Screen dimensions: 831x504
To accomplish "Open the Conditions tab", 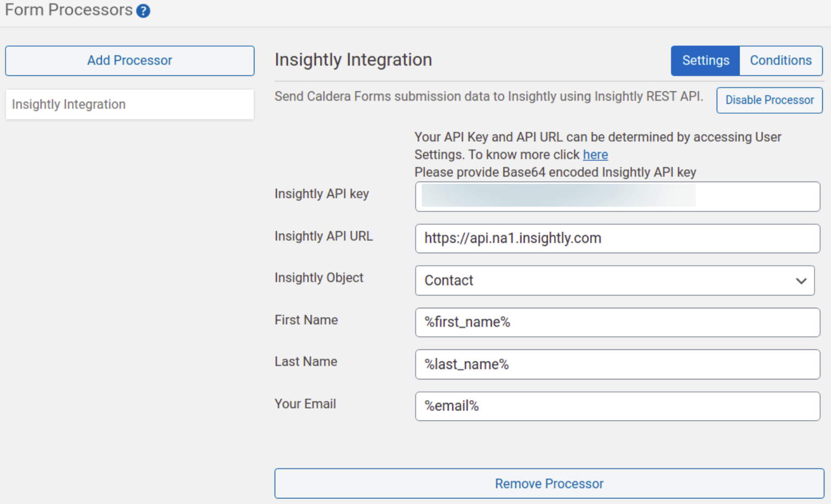I will click(x=781, y=61).
